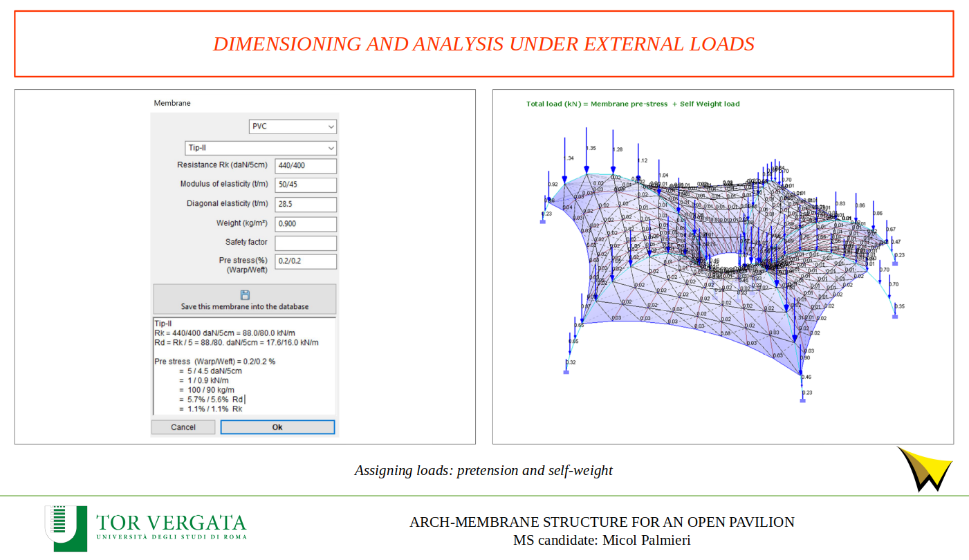Screen dimensions: 969x560
Task: Click the 'Assigning loads' caption text
Action: (x=483, y=470)
